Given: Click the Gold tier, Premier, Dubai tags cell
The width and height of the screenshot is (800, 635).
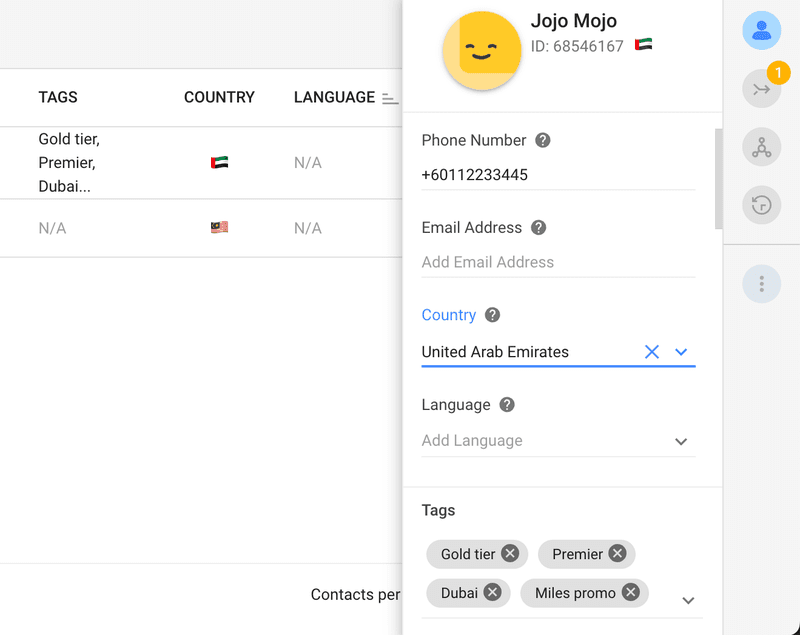Looking at the screenshot, I should pyautogui.click(x=69, y=163).
